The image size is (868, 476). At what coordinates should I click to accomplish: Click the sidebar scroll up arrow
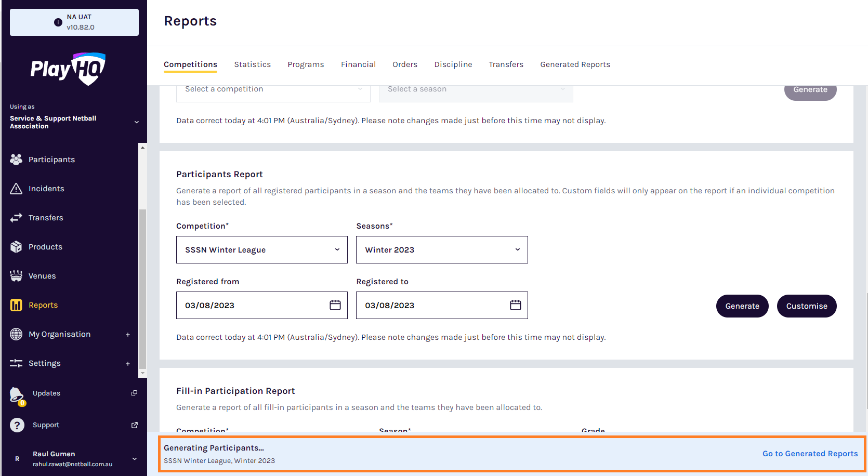pyautogui.click(x=142, y=148)
